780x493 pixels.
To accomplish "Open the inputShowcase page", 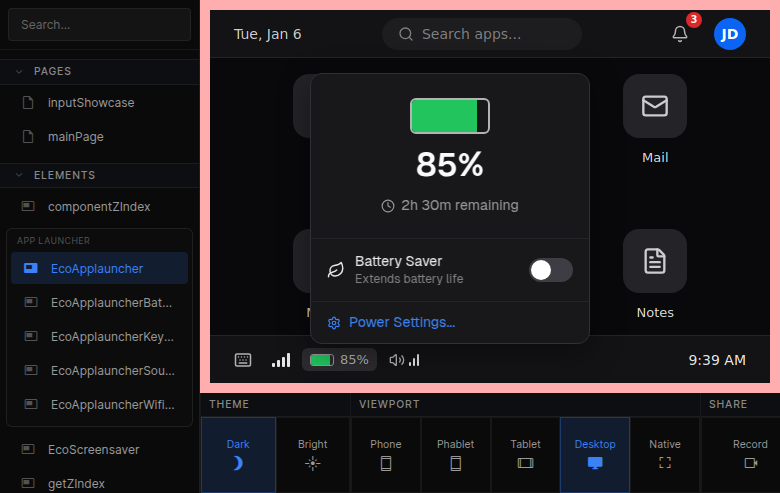I will click(91, 102).
